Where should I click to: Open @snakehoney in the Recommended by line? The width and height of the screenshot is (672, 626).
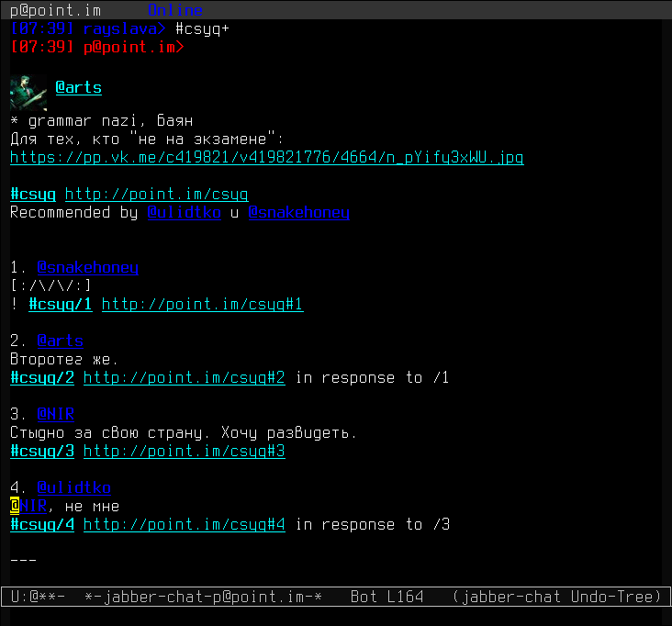click(298, 213)
